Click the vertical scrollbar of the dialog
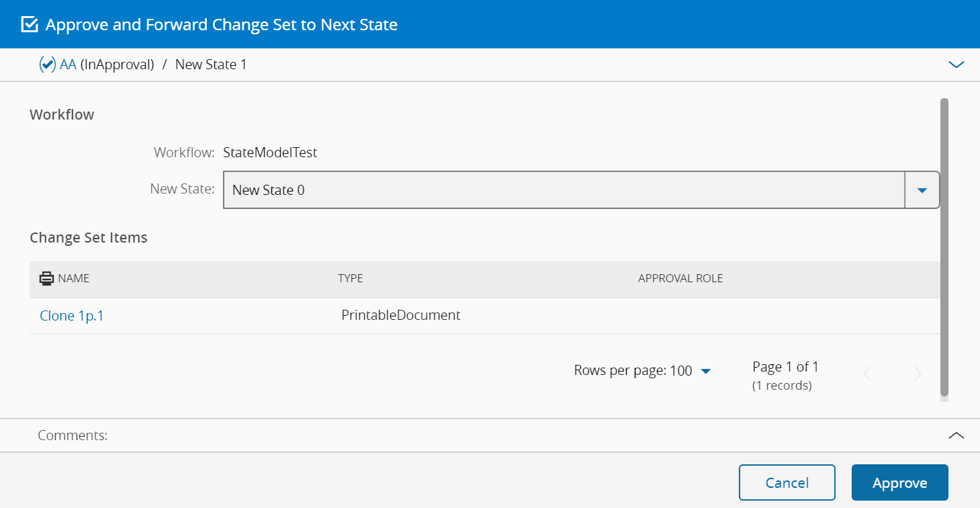Screen dimensions: 980x508 tap(944, 247)
